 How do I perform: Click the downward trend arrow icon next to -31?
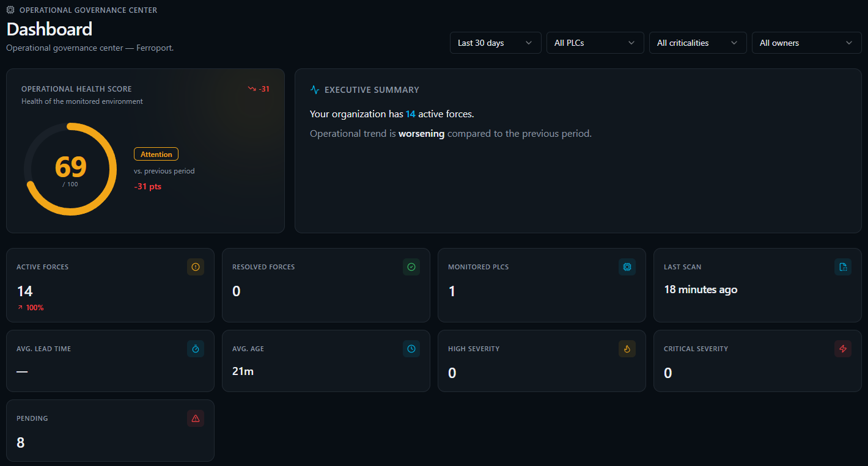tap(251, 89)
